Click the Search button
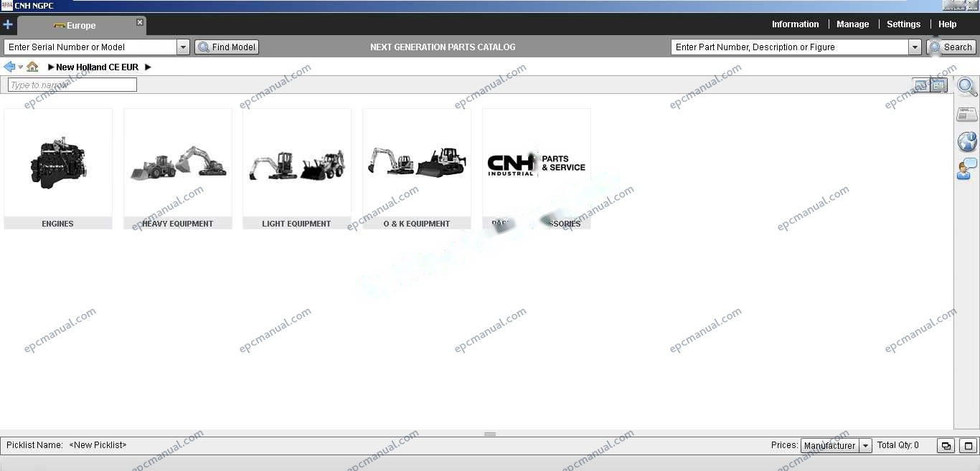Image resolution: width=980 pixels, height=471 pixels. tap(951, 47)
